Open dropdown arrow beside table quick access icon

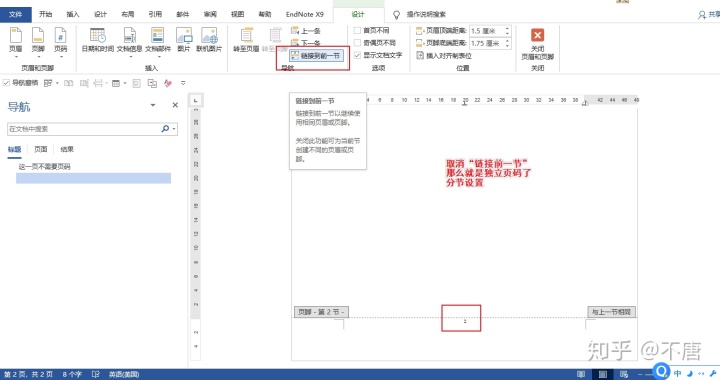[125, 83]
